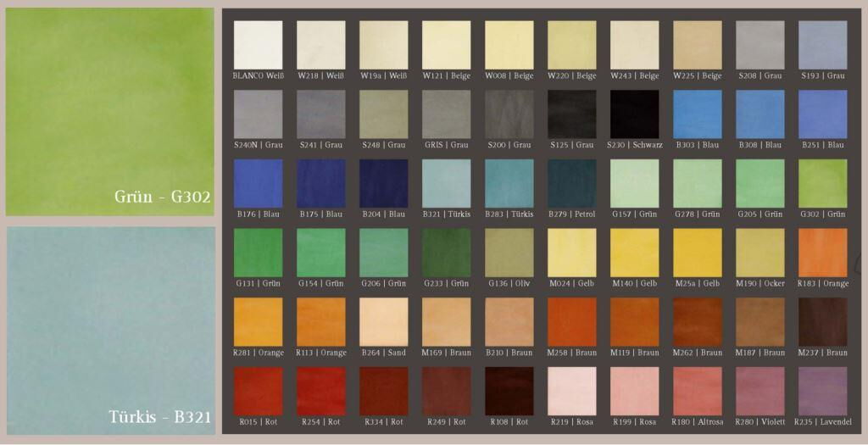The height and width of the screenshot is (445, 868).
Task: Open the large Türkis - B321 preview tile
Action: 109,331
